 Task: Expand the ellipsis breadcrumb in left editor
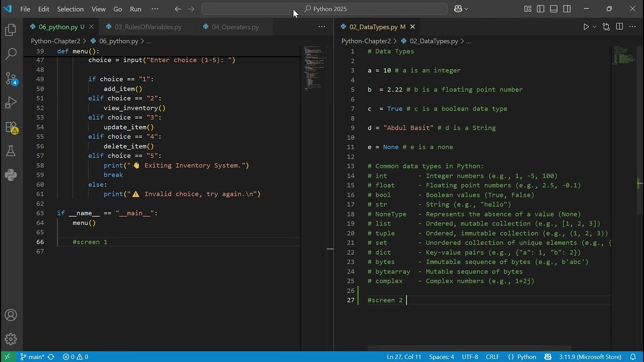pos(148,41)
